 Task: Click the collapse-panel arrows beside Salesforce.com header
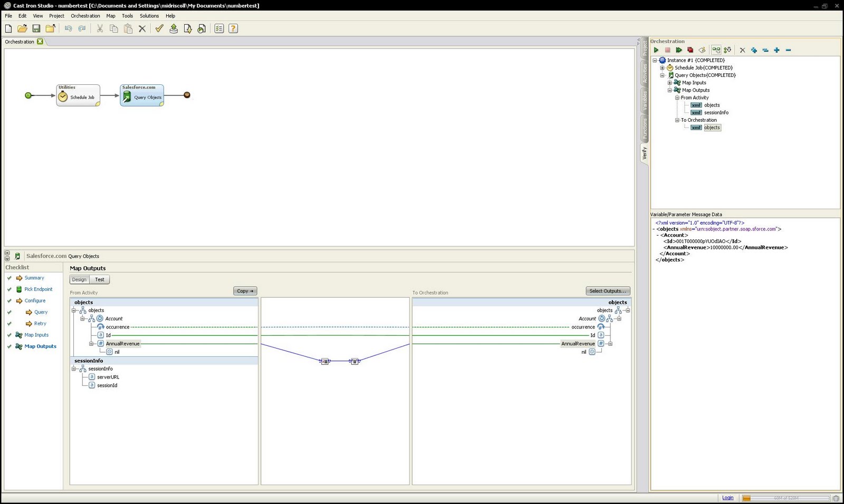coord(7,256)
